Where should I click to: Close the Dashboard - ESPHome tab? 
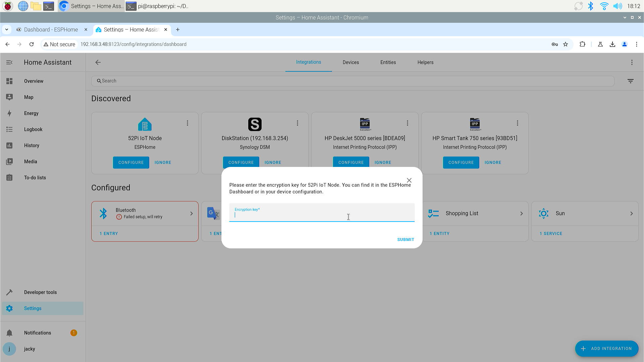[x=86, y=29]
